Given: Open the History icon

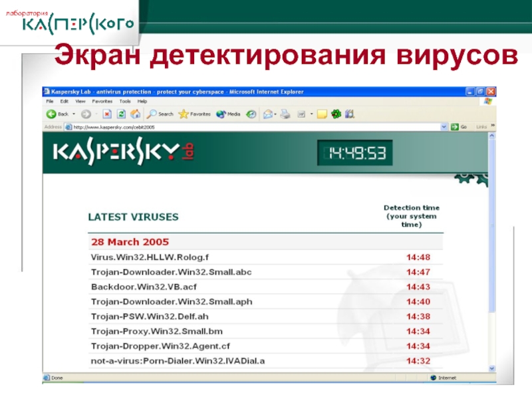Looking at the screenshot, I should [x=251, y=114].
